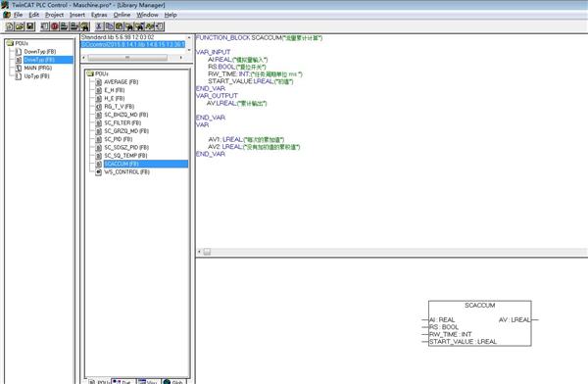Click the FUNCTION_BLOCK SCACCUM declaration line
Viewport: 588px width, 384px height.
[x=259, y=38]
